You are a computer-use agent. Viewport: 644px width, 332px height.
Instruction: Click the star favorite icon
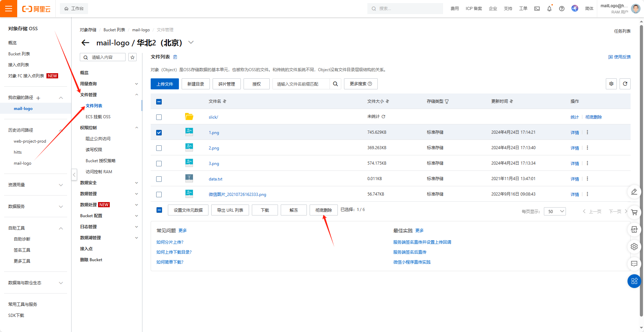click(132, 57)
